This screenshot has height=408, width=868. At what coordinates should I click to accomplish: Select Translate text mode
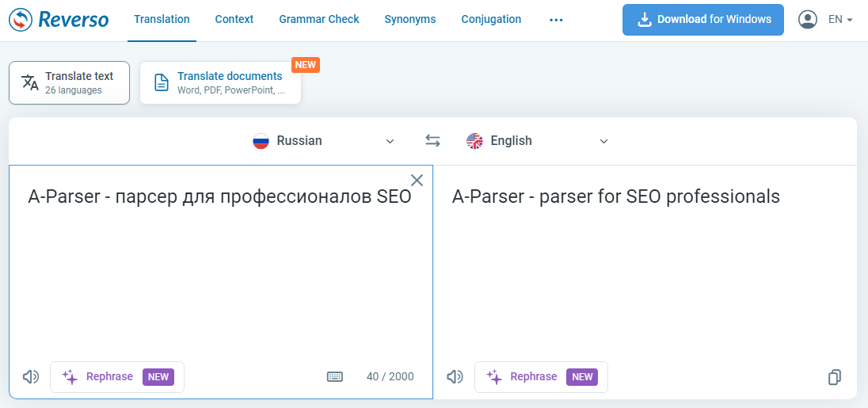coord(69,82)
